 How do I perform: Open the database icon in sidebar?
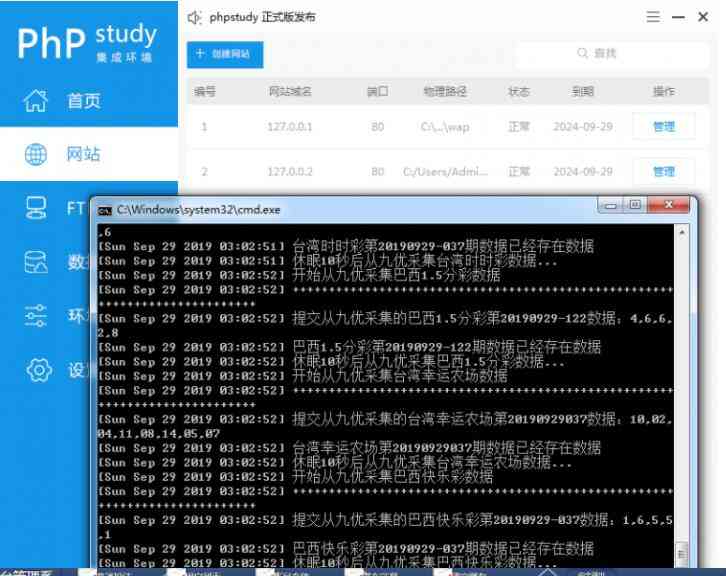36,262
